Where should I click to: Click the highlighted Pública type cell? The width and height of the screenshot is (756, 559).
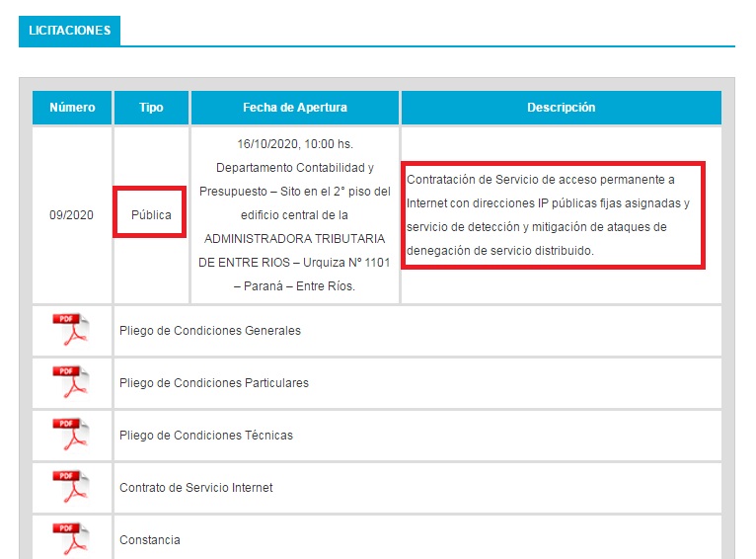151,215
